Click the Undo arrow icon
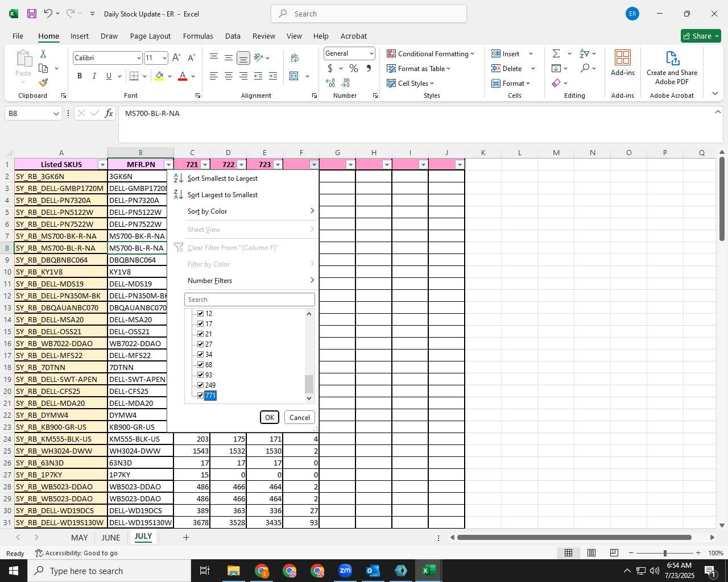This screenshot has width=728, height=582. (48, 14)
